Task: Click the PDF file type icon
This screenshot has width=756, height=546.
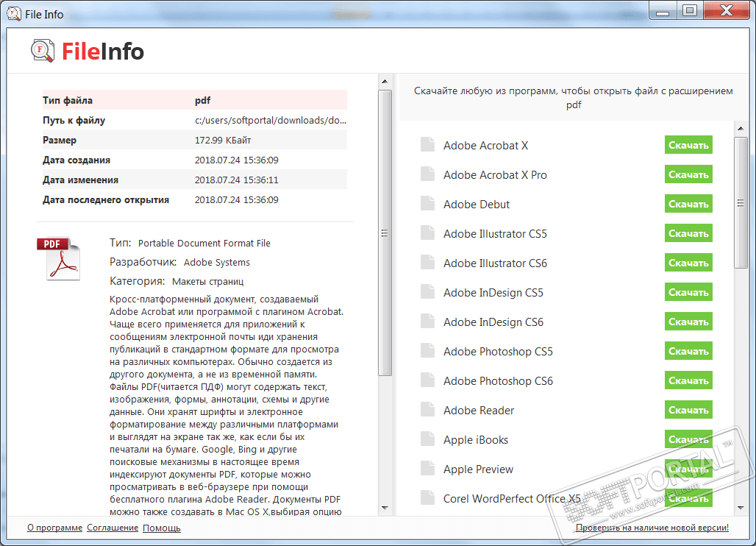Action: click(59, 258)
